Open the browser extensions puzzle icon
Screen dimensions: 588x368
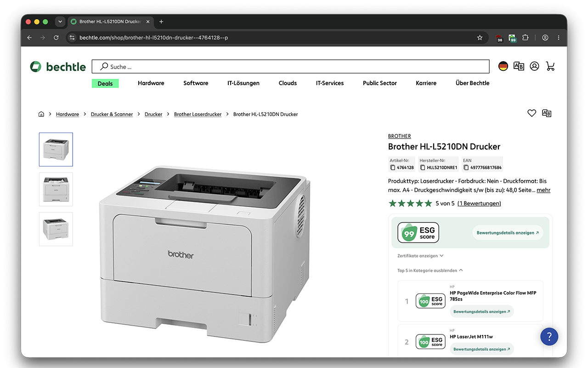526,38
